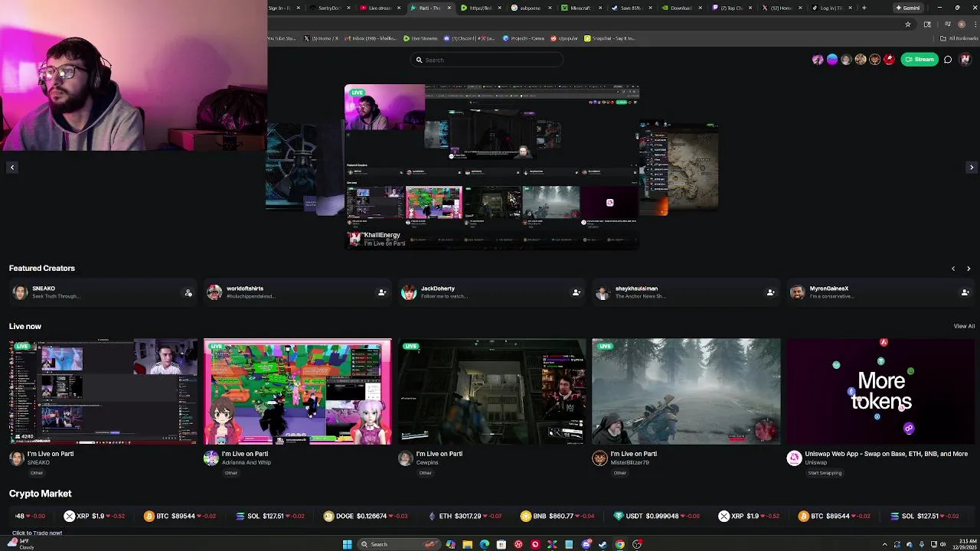Go to the next hero carousel slide
Screen dimensions: 980x551
972,167
